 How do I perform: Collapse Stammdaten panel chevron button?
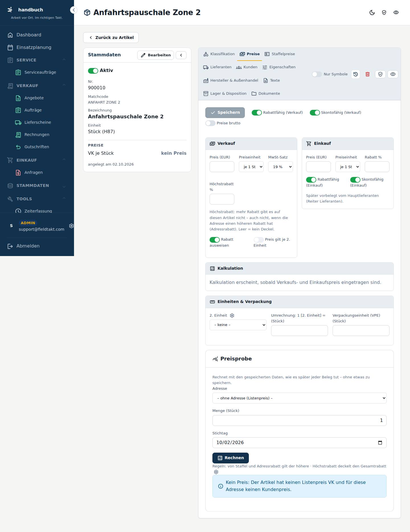pos(181,55)
